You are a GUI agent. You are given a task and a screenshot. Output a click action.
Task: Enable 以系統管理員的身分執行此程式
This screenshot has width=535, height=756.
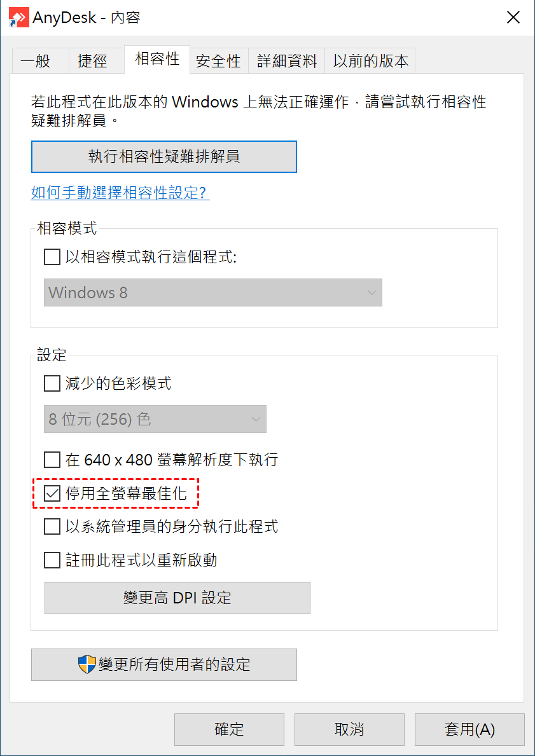(52, 527)
